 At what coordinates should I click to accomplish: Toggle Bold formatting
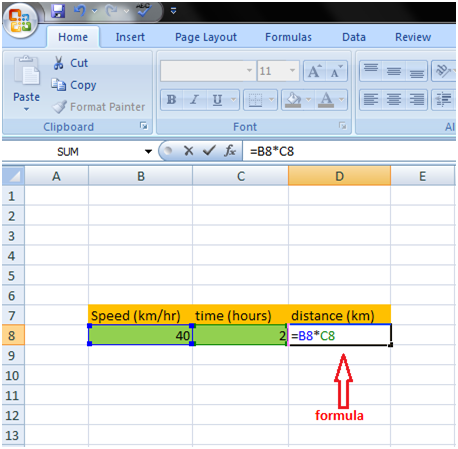172,99
